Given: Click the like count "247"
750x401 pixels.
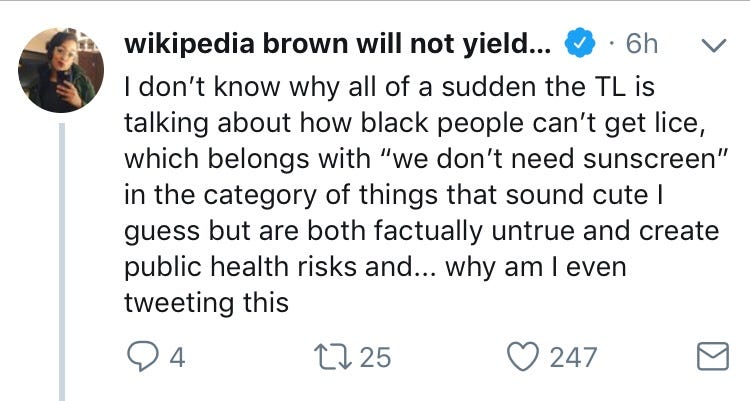Looking at the screenshot, I should (574, 357).
